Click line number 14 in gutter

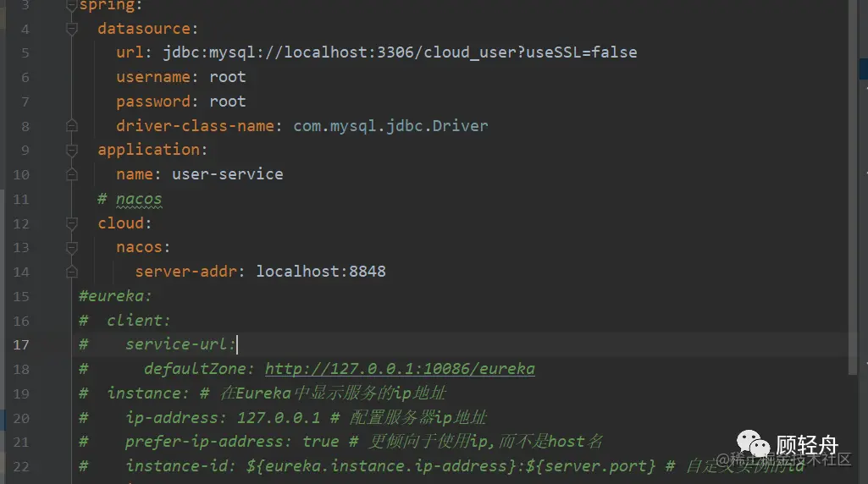[x=21, y=272]
